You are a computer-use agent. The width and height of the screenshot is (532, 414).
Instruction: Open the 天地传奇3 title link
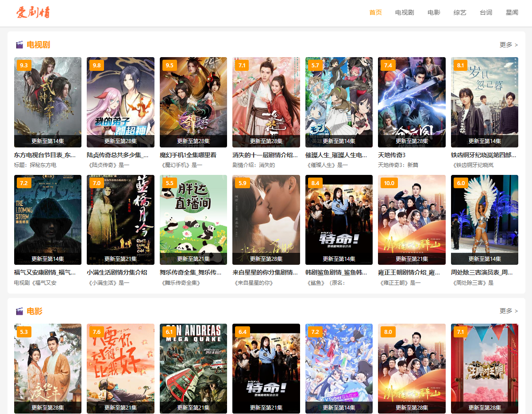[392, 155]
